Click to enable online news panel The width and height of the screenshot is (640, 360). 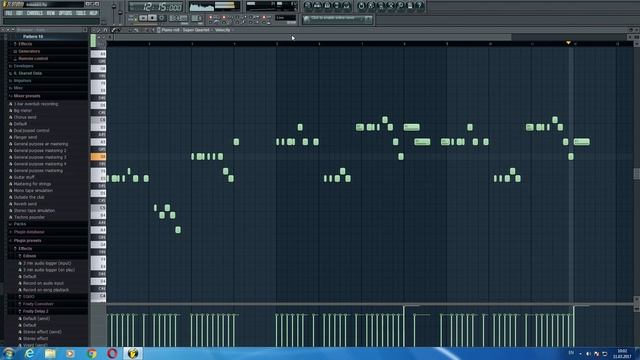tap(337, 19)
